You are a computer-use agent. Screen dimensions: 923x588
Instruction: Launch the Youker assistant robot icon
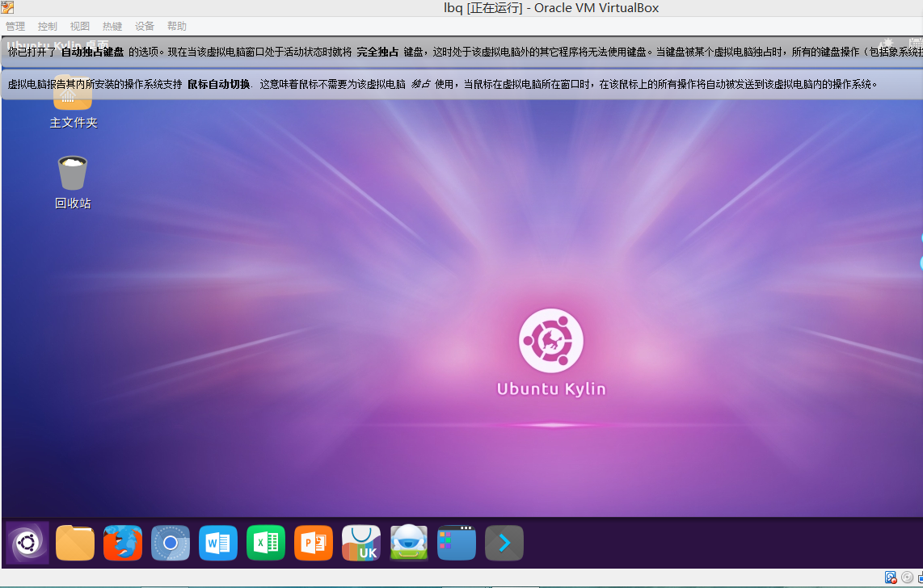click(x=409, y=542)
